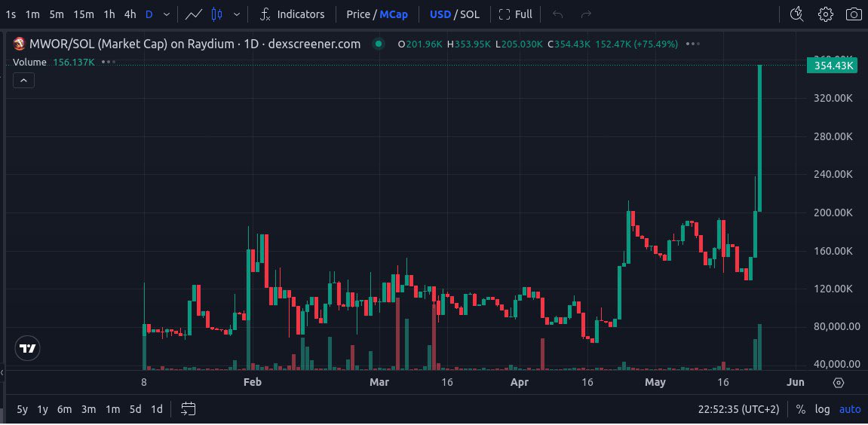
Task: Set bottom range to 1m
Action: click(x=113, y=409)
